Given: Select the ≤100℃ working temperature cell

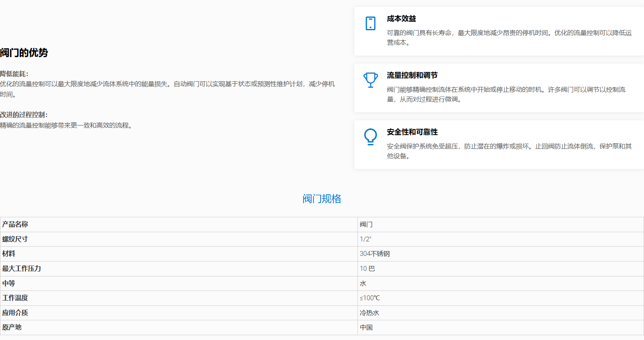Looking at the screenshot, I should [369, 298].
